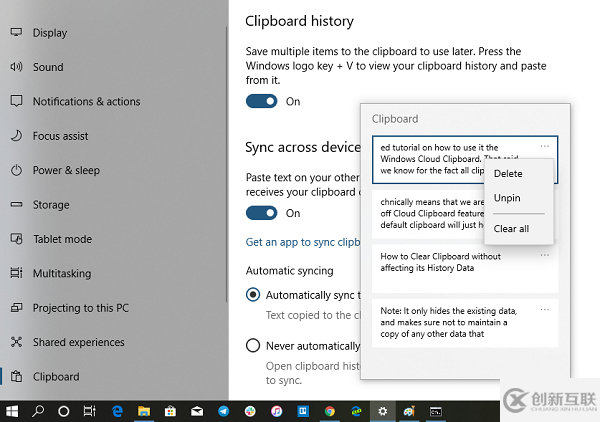
Task: Launch Google Chrome from taskbar
Action: point(329,412)
